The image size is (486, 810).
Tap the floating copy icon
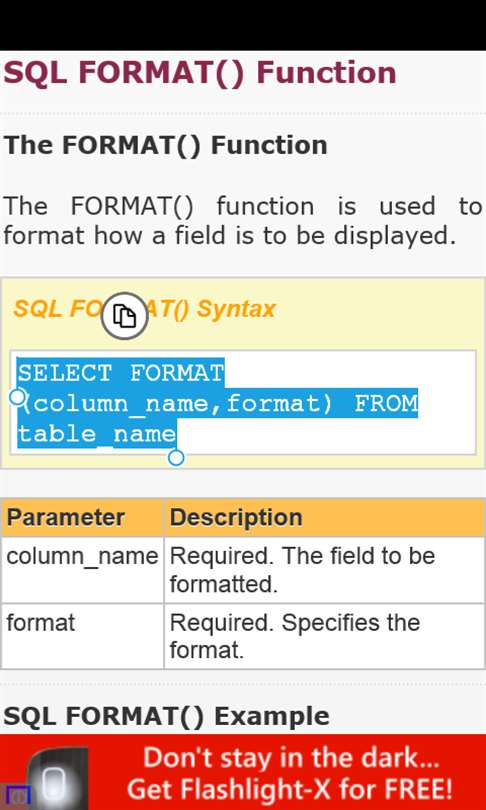(x=124, y=316)
